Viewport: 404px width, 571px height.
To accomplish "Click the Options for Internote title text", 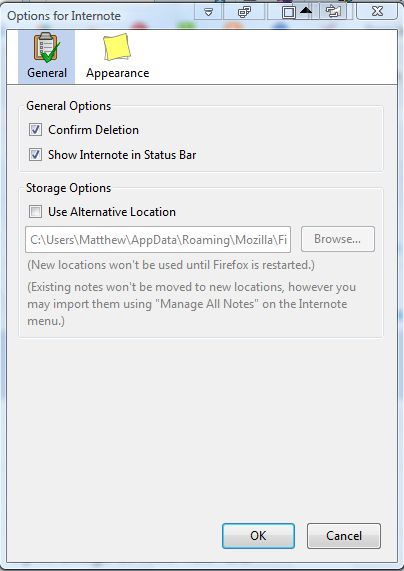I will point(64,16).
